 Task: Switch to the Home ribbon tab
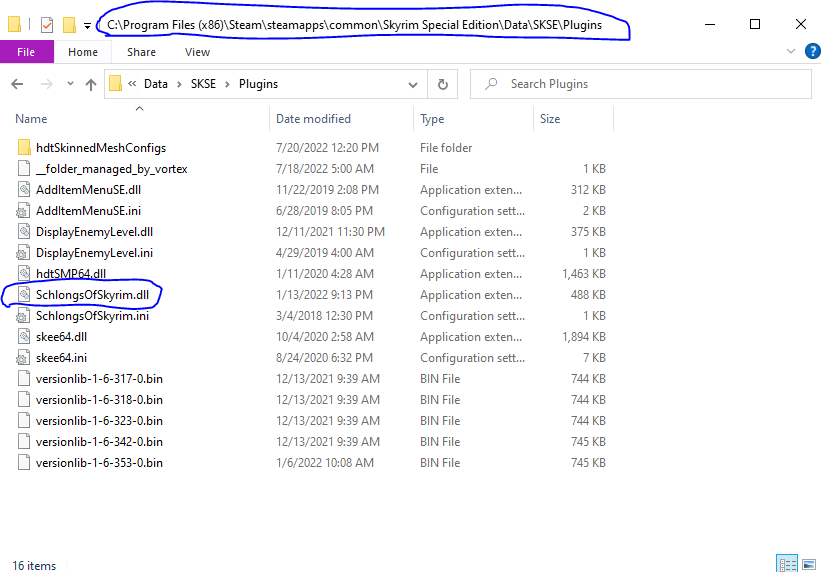tap(83, 52)
